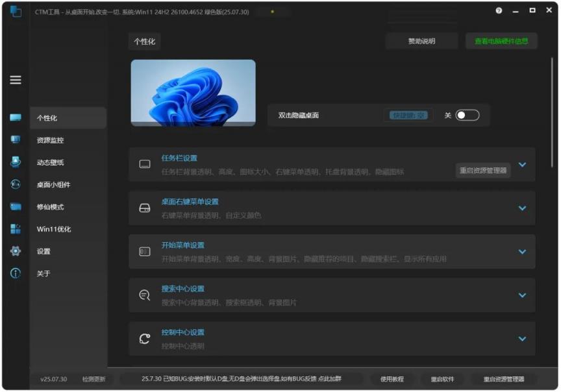This screenshot has width=561, height=392.
Task: Click the hamburger menu icon
Action: pos(16,80)
